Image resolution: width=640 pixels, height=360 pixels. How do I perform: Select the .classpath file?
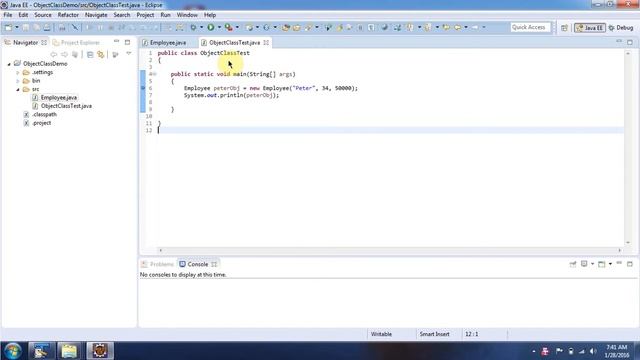44,114
